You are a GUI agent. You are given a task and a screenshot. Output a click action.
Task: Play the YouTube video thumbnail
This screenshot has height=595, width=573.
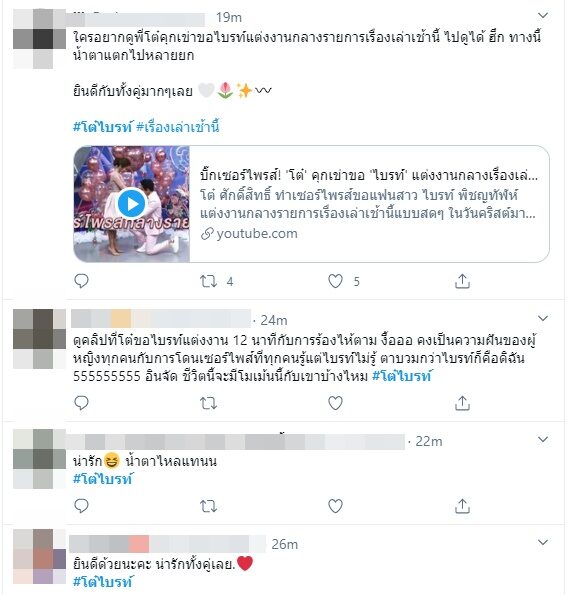click(132, 204)
